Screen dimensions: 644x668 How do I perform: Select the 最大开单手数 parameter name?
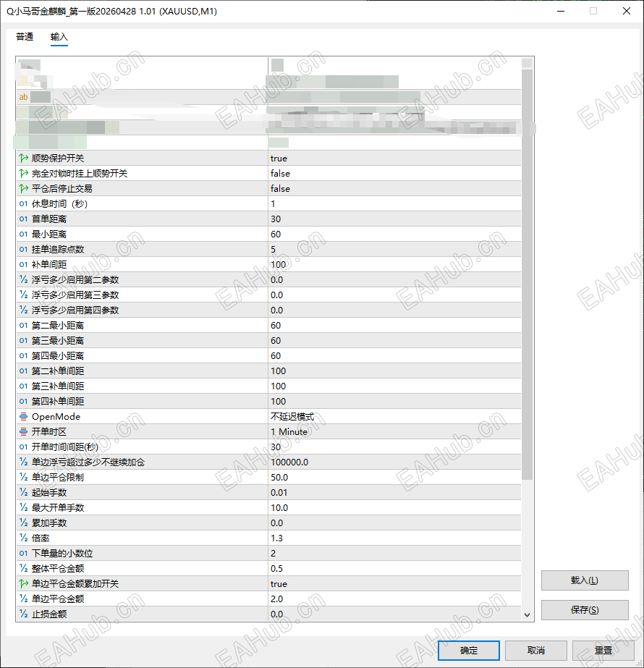(x=57, y=508)
